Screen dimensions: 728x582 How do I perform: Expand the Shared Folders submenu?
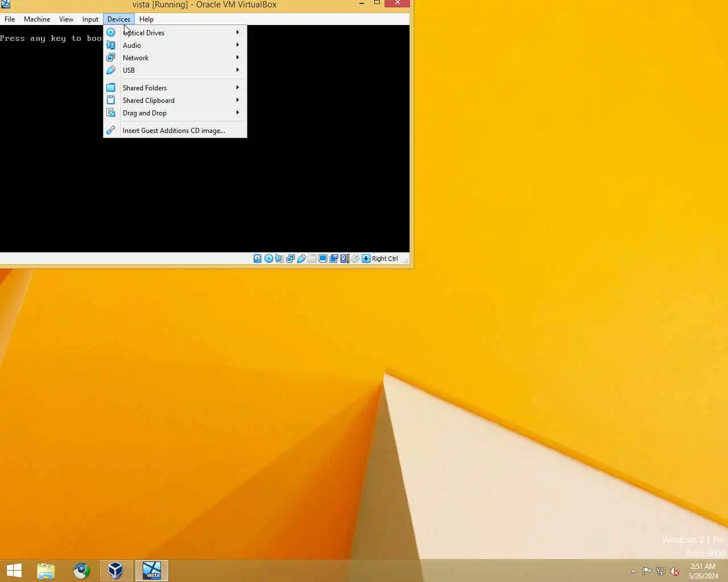pos(175,88)
